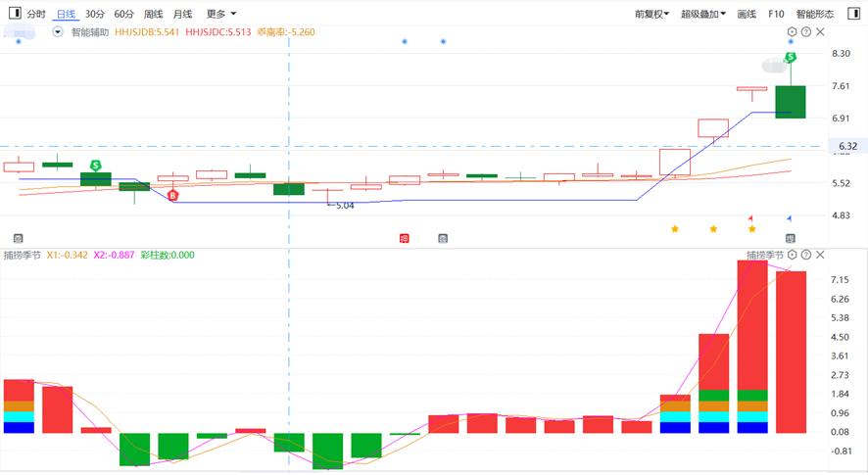Click the 4.83 price axis label
Viewport: 868px width, 475px height.
[x=841, y=215]
